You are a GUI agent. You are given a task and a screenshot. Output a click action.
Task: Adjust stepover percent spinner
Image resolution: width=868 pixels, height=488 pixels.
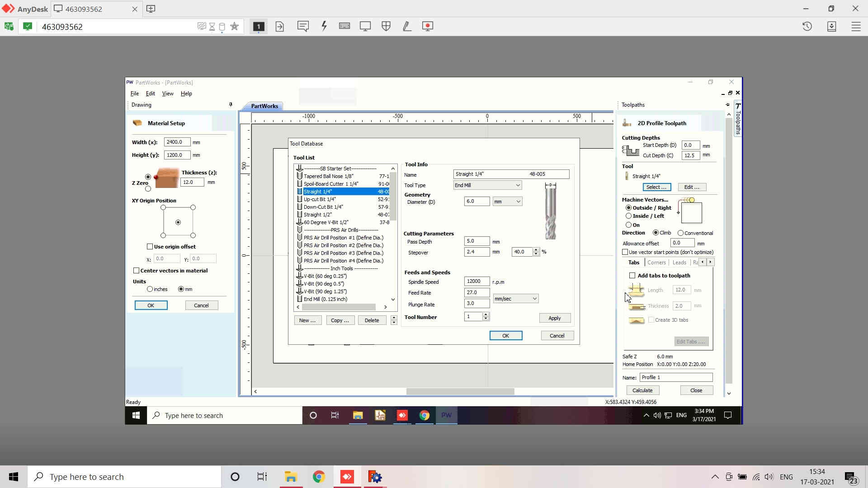coord(536,252)
